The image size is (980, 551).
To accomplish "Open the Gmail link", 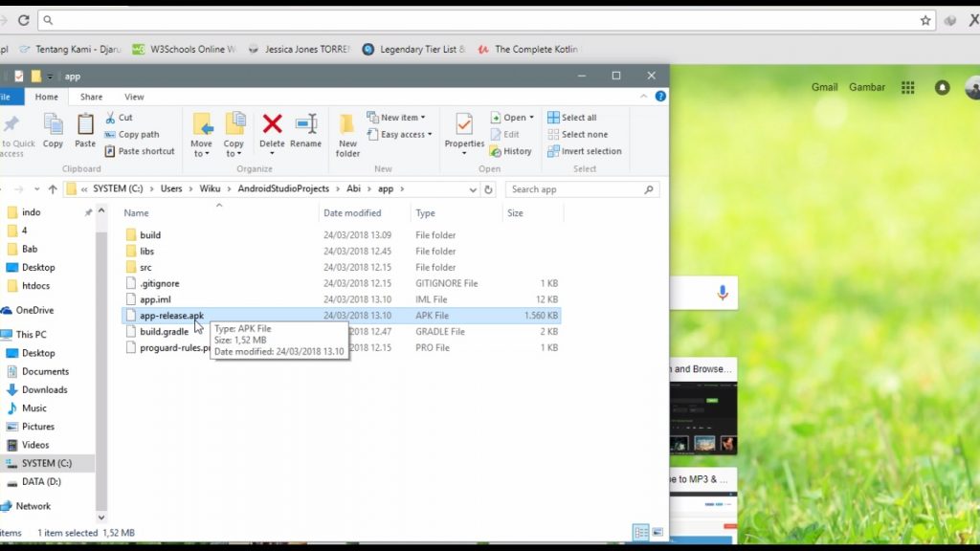I will [824, 87].
